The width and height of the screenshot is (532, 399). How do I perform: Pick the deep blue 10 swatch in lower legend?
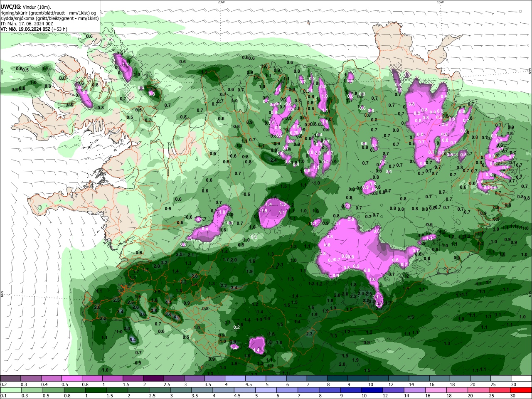click(x=372, y=390)
